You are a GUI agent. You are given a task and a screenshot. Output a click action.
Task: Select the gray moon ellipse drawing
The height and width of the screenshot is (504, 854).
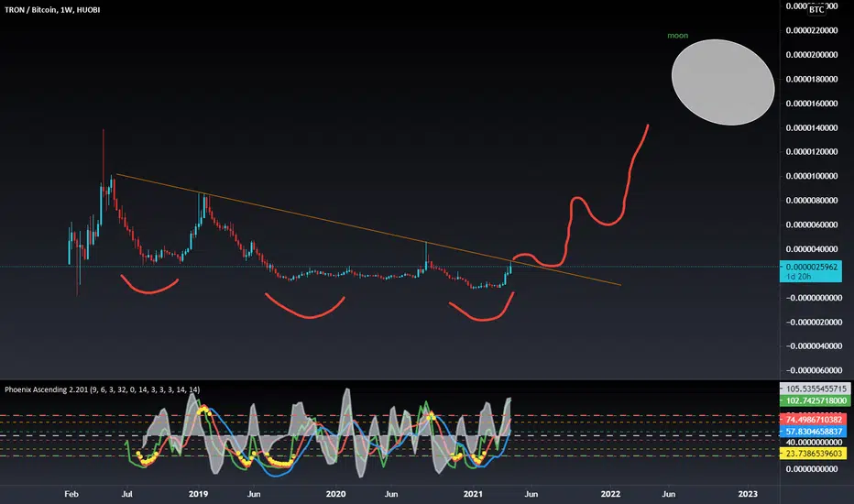tap(723, 82)
